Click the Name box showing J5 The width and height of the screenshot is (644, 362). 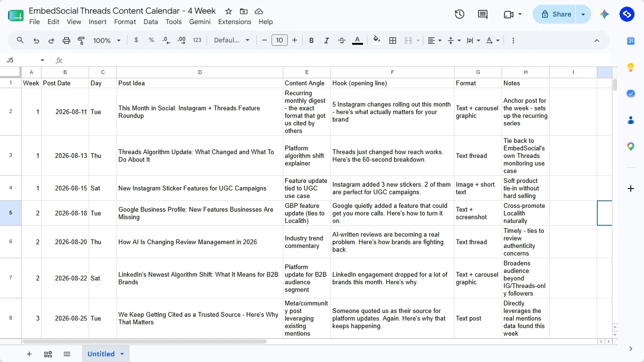21,60
